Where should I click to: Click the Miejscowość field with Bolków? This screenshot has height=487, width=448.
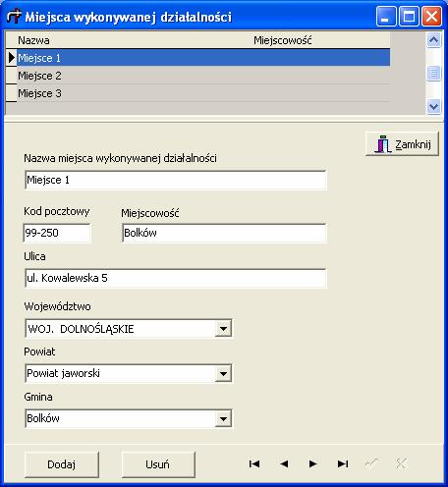(224, 233)
